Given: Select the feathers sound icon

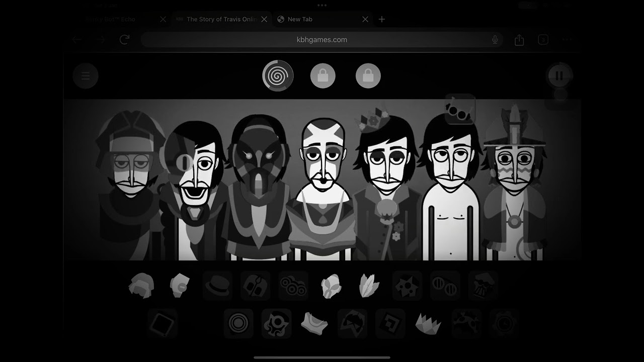Looking at the screenshot, I should coord(369,286).
